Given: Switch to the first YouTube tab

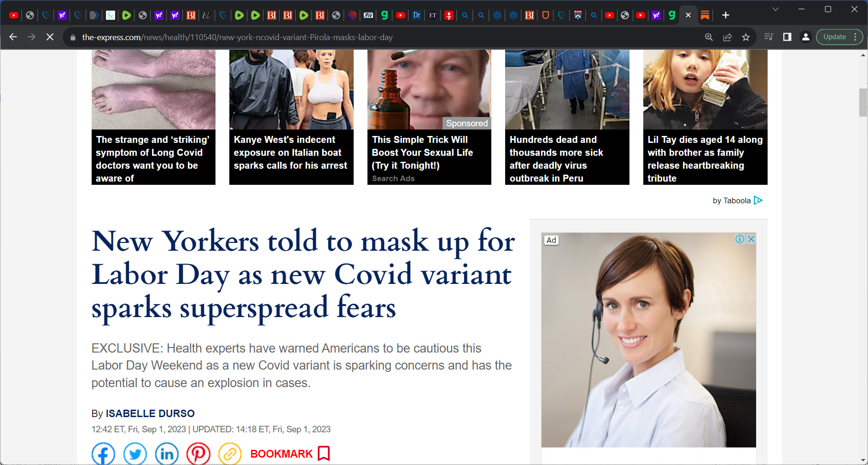Looking at the screenshot, I should [x=14, y=15].
